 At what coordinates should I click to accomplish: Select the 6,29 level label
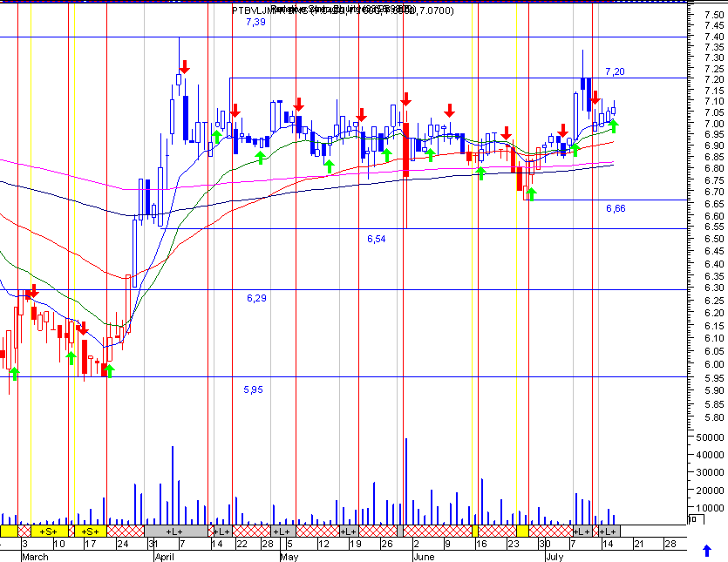(256, 298)
